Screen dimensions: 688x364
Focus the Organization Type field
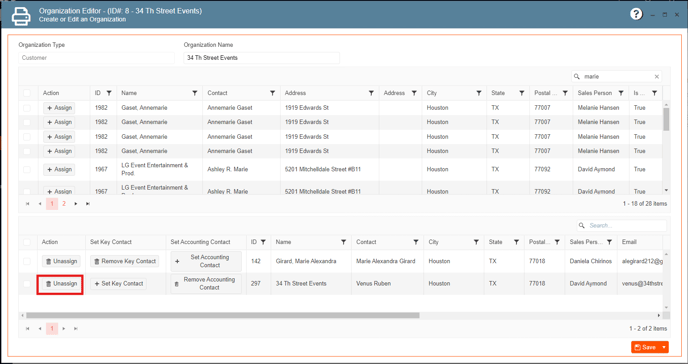(97, 58)
